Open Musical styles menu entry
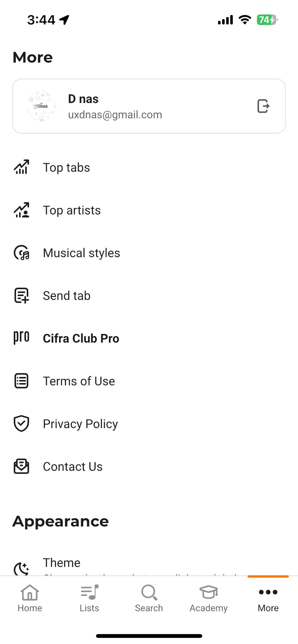298x644 pixels. pyautogui.click(x=149, y=253)
